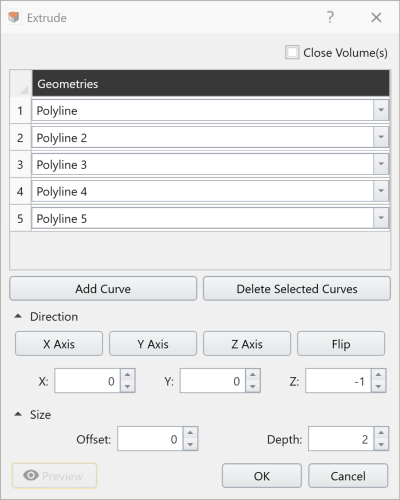This screenshot has width=400, height=500.
Task: Click the Add Curve button
Action: (103, 289)
